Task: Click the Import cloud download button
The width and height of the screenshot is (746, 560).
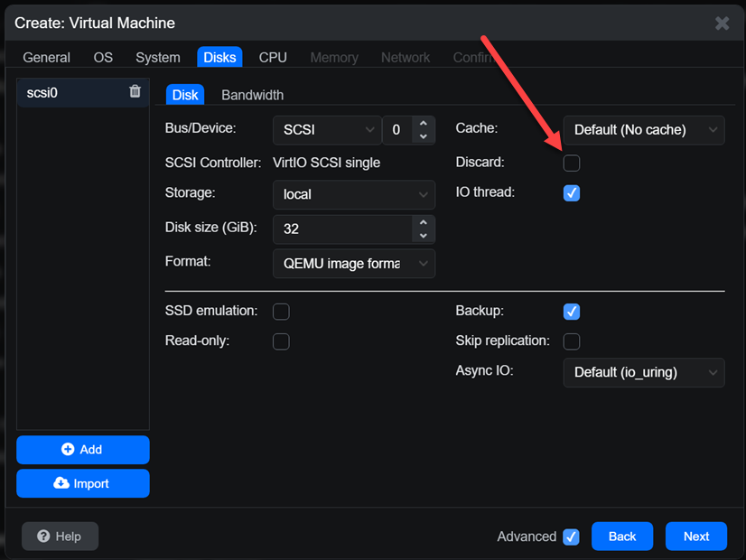Action: (x=83, y=483)
